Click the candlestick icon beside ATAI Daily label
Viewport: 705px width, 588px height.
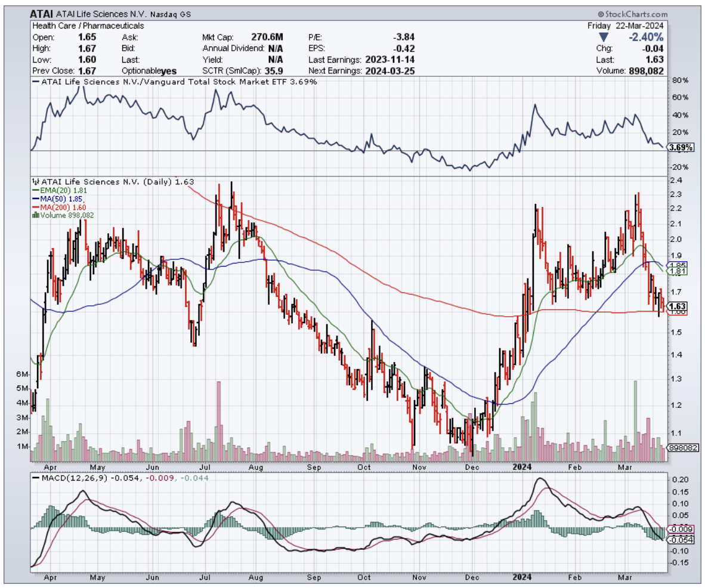(35, 181)
